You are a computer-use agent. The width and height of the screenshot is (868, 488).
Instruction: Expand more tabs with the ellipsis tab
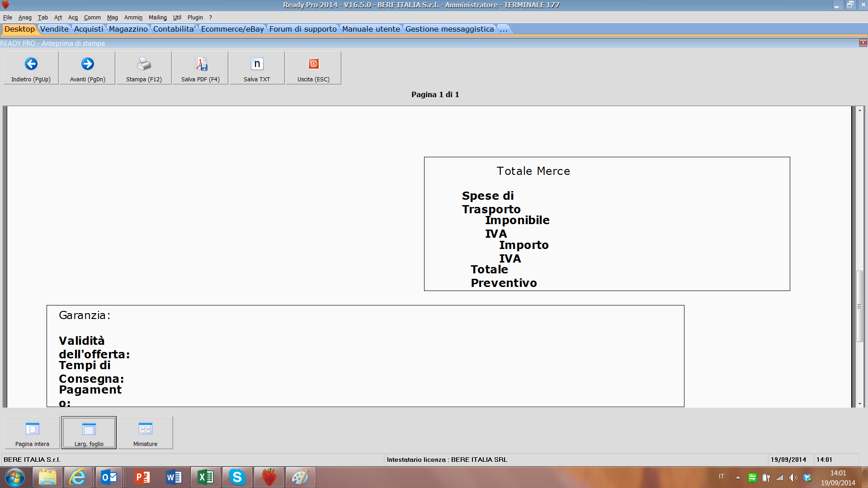pos(504,29)
